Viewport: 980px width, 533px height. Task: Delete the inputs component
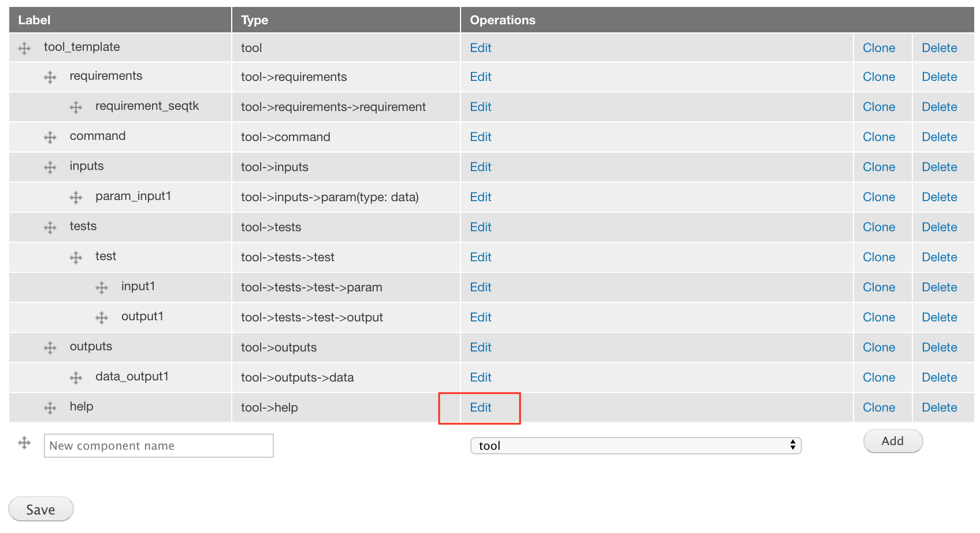click(940, 167)
